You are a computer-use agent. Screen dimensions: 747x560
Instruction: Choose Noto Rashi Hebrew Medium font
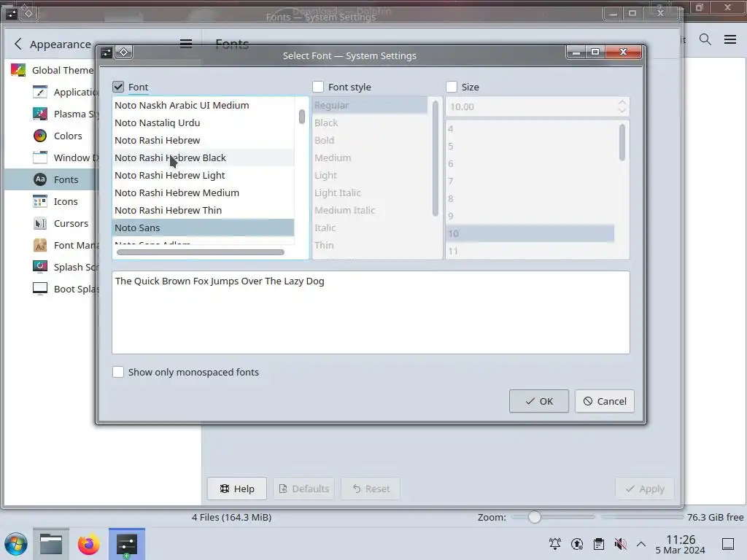click(204, 192)
